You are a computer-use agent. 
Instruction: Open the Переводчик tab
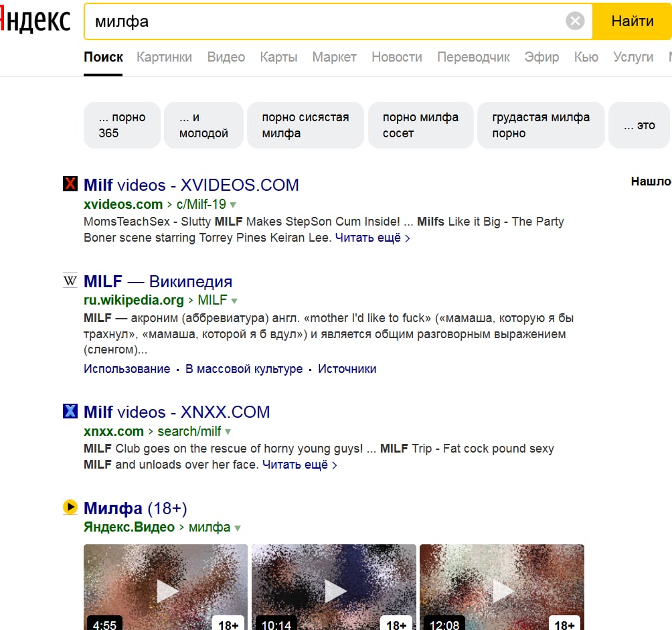point(473,57)
